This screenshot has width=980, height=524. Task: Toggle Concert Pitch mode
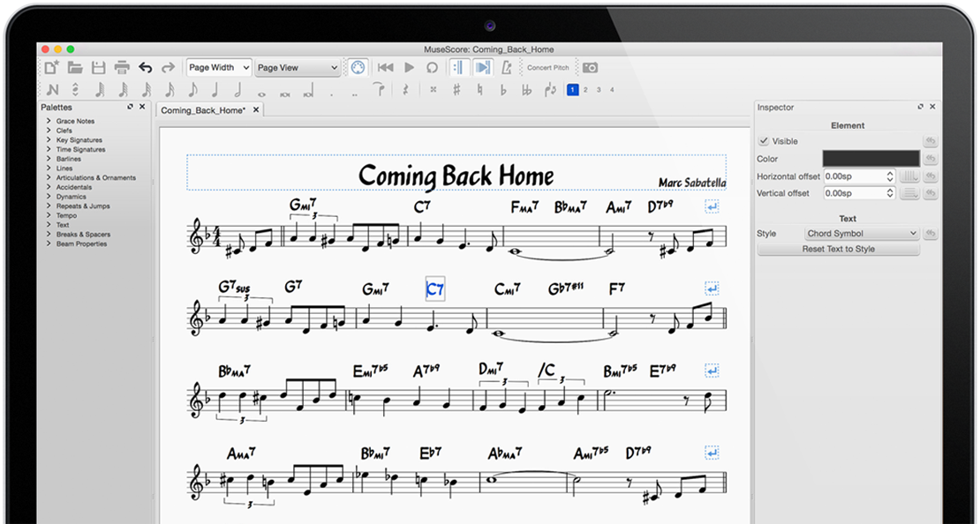[548, 67]
